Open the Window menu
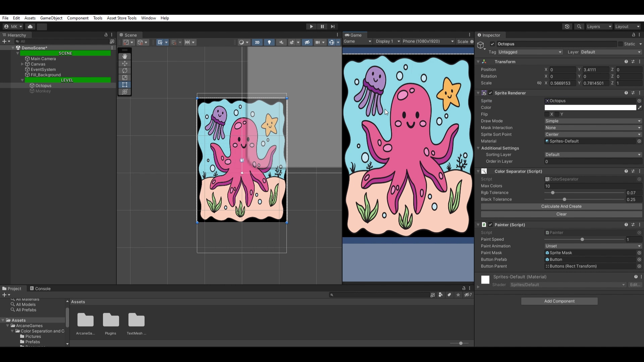 click(149, 18)
